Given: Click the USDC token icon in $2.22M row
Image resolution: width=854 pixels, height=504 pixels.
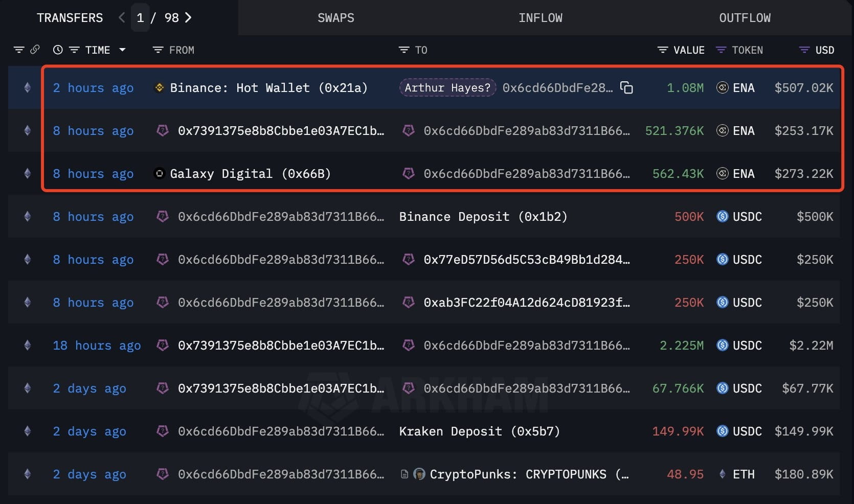Looking at the screenshot, I should coord(723,346).
